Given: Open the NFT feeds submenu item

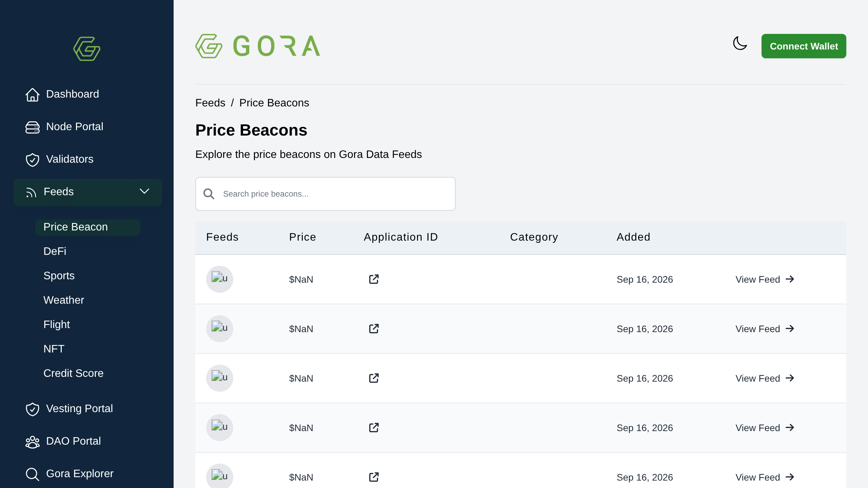Looking at the screenshot, I should pos(54,349).
